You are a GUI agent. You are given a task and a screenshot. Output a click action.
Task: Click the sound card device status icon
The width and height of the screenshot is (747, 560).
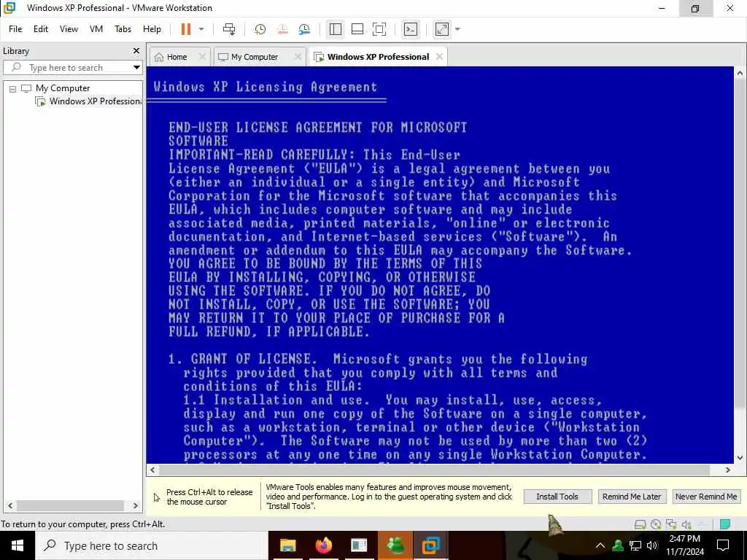(686, 524)
